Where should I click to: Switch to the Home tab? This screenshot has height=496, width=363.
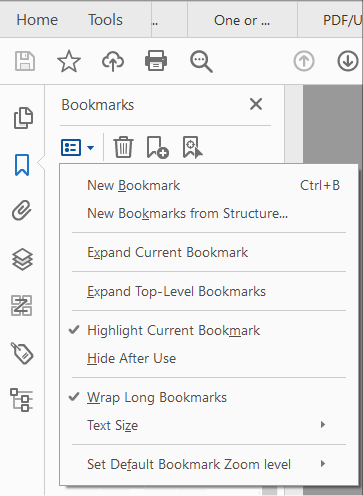[x=37, y=20]
